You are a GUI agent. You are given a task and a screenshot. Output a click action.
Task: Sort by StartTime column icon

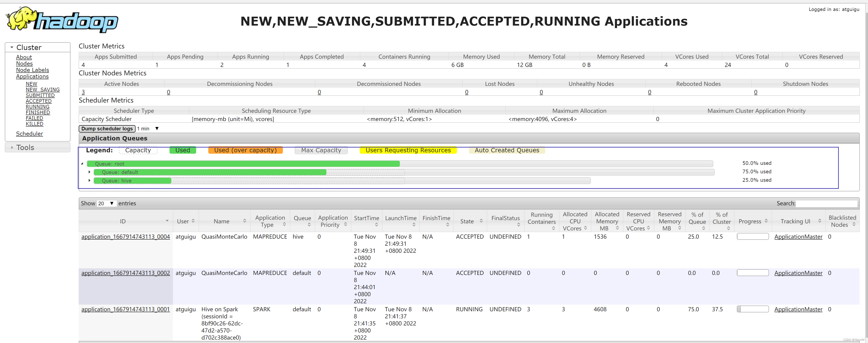pyautogui.click(x=376, y=225)
